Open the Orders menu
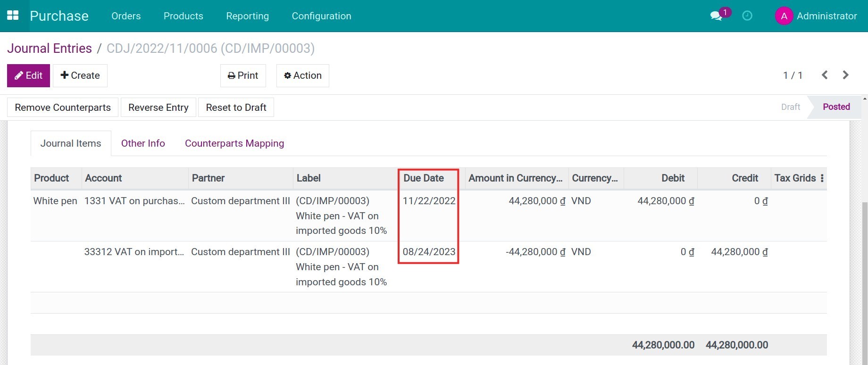Screen dimensions: 868x365 click(x=126, y=16)
